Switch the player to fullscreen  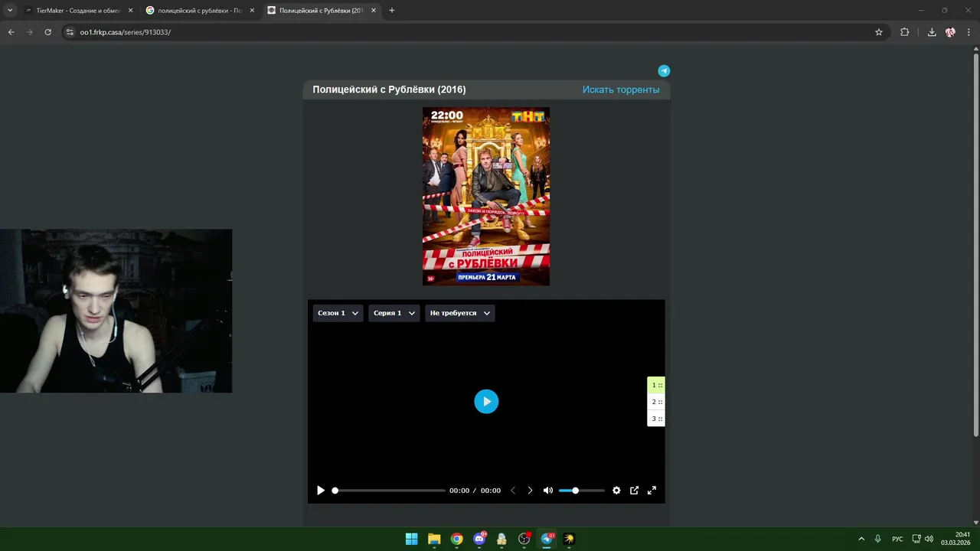(652, 491)
